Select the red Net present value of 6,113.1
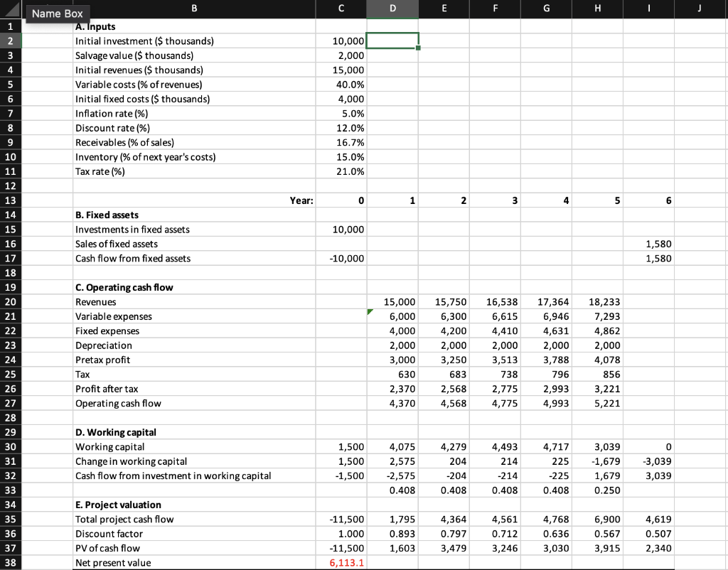 [x=341, y=562]
